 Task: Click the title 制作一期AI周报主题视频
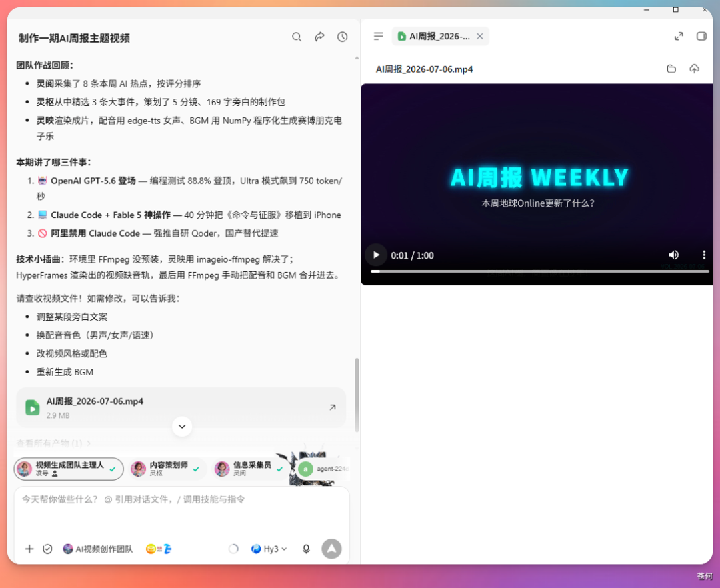(74, 38)
